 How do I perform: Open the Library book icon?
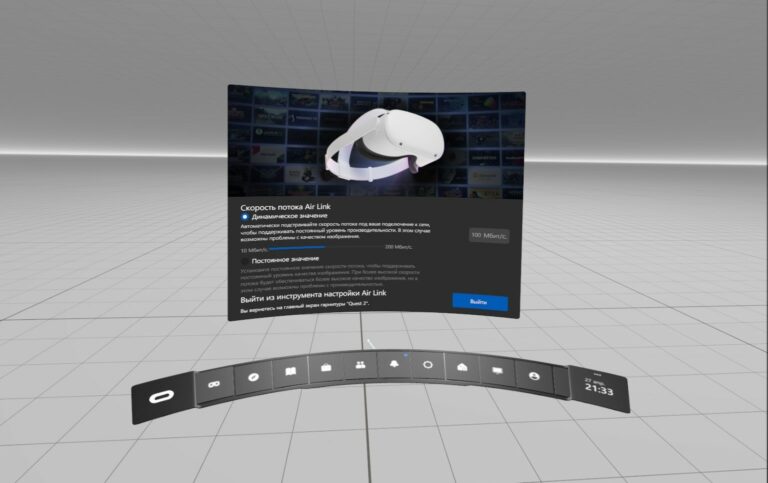(x=290, y=371)
